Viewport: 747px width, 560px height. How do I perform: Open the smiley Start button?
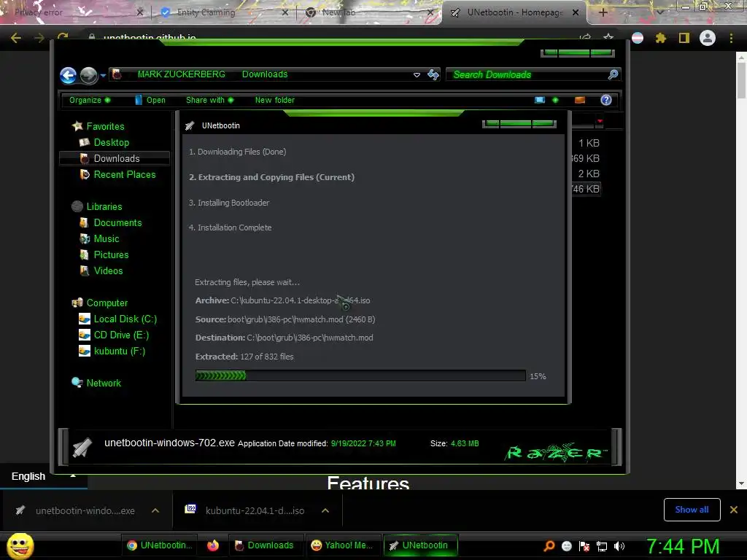point(20,545)
